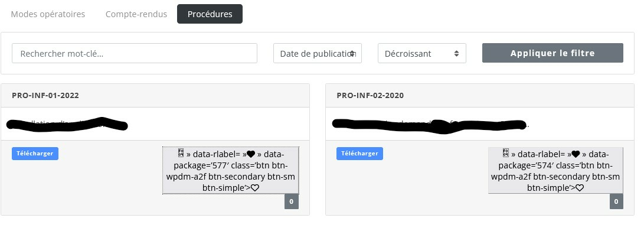The height and width of the screenshot is (231, 644).
Task: Click the outline heart icon for package 577
Action: coord(254,188)
